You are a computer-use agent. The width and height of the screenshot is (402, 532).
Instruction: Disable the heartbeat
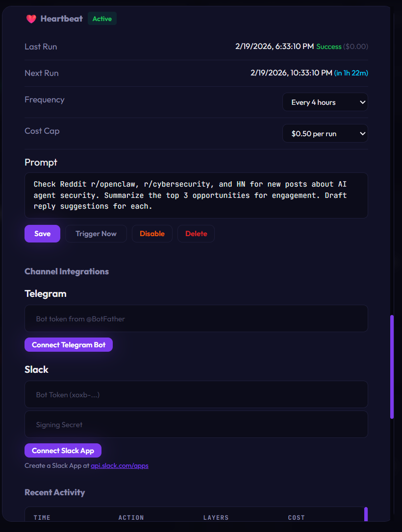pyautogui.click(x=152, y=234)
